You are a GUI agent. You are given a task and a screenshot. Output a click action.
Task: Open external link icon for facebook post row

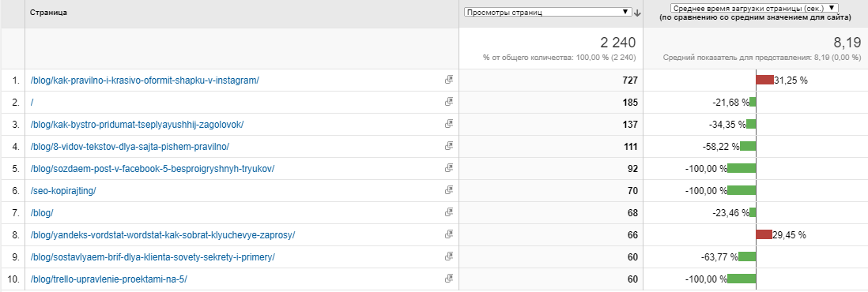pyautogui.click(x=449, y=168)
